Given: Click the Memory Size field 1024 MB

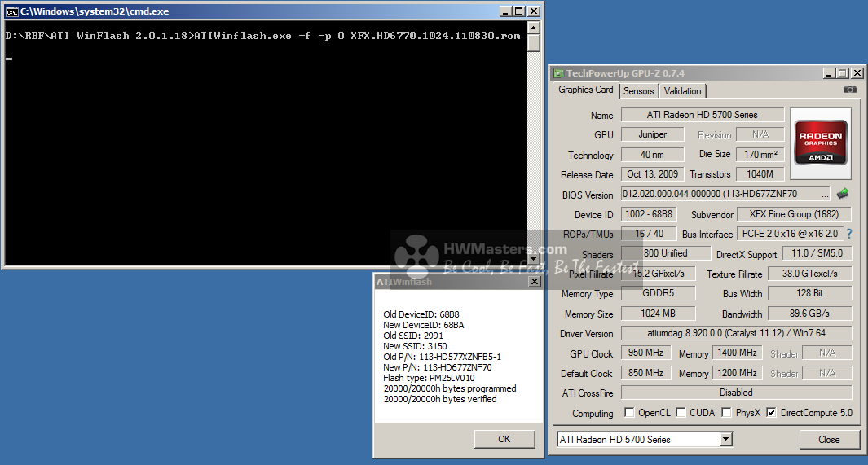Looking at the screenshot, I should click(659, 314).
